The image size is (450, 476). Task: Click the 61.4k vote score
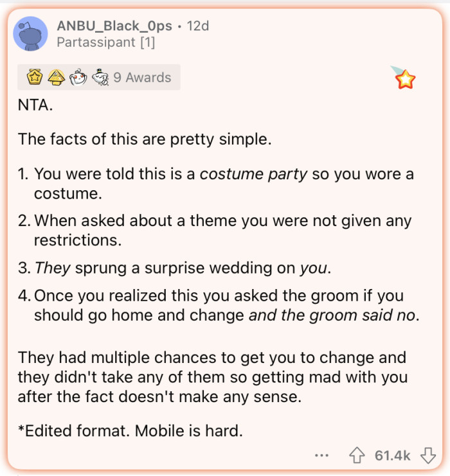click(392, 455)
